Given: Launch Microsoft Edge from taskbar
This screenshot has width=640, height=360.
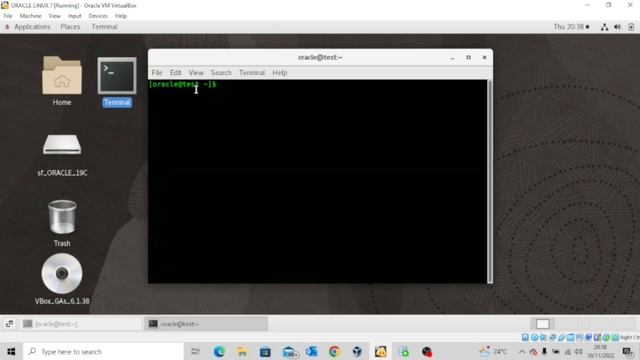Looking at the screenshot, I should pyautogui.click(x=219, y=351).
